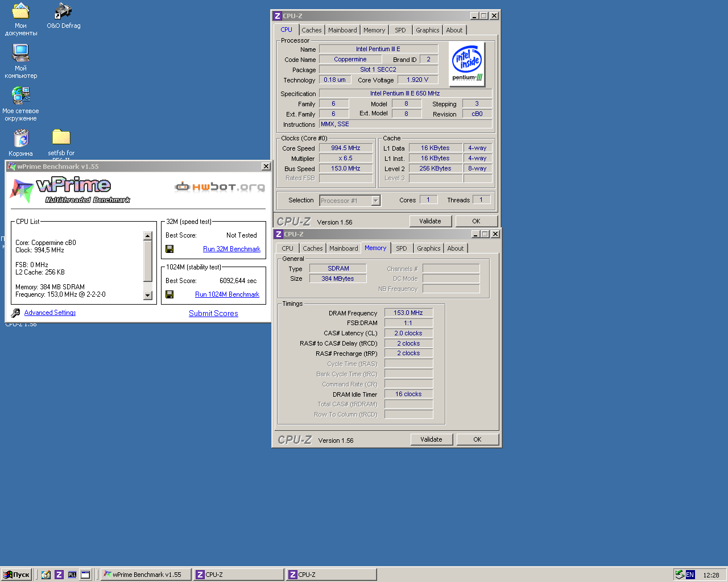Viewport: 728px width, 582px height.
Task: Click the Intel Inside Pentium III logo
Action: click(x=467, y=64)
